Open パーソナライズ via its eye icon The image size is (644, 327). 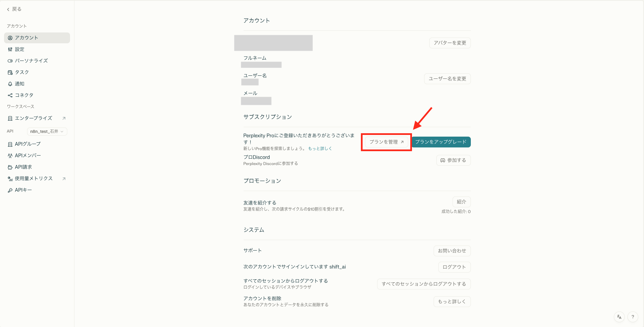click(10, 61)
